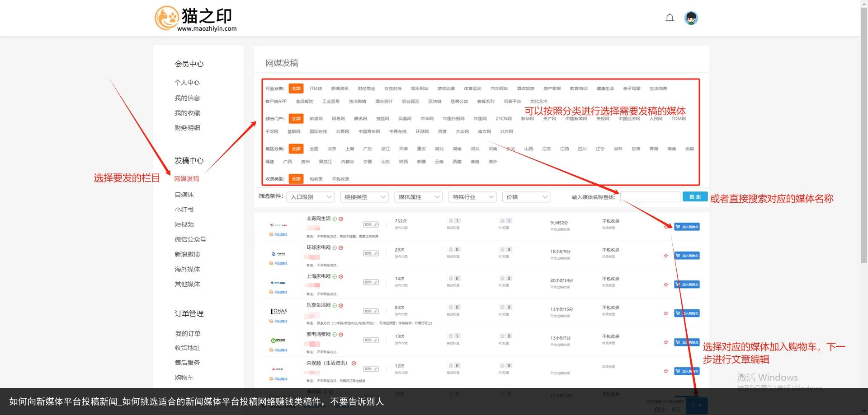This screenshot has height=415, width=868.
Task: Go to 自媒体 in sidebar
Action: pyautogui.click(x=184, y=195)
